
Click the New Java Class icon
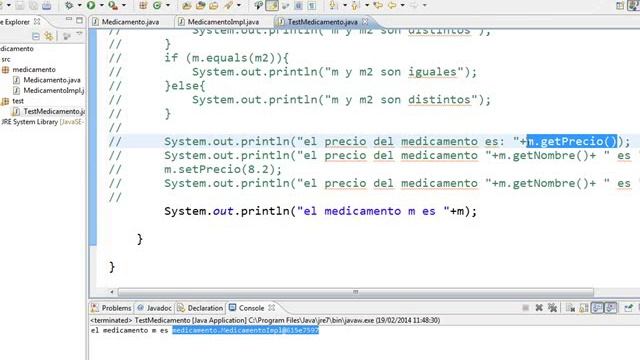(157, 5)
